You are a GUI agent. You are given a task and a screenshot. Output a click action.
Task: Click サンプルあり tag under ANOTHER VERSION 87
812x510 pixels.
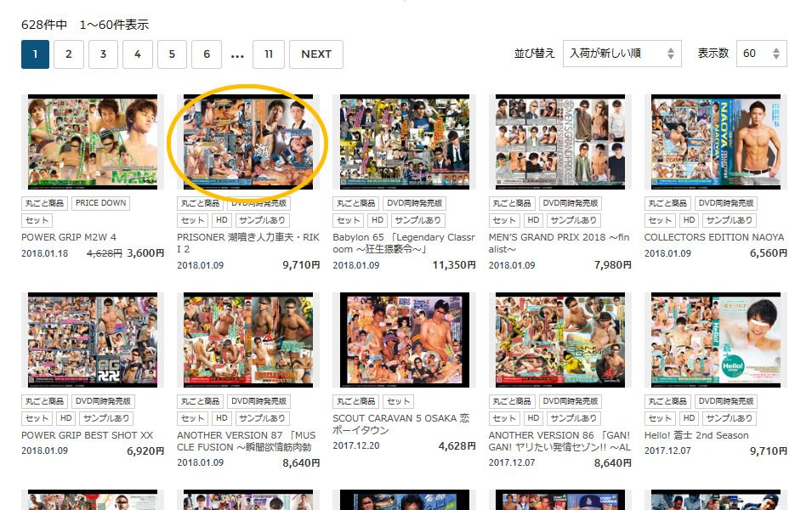coord(262,418)
